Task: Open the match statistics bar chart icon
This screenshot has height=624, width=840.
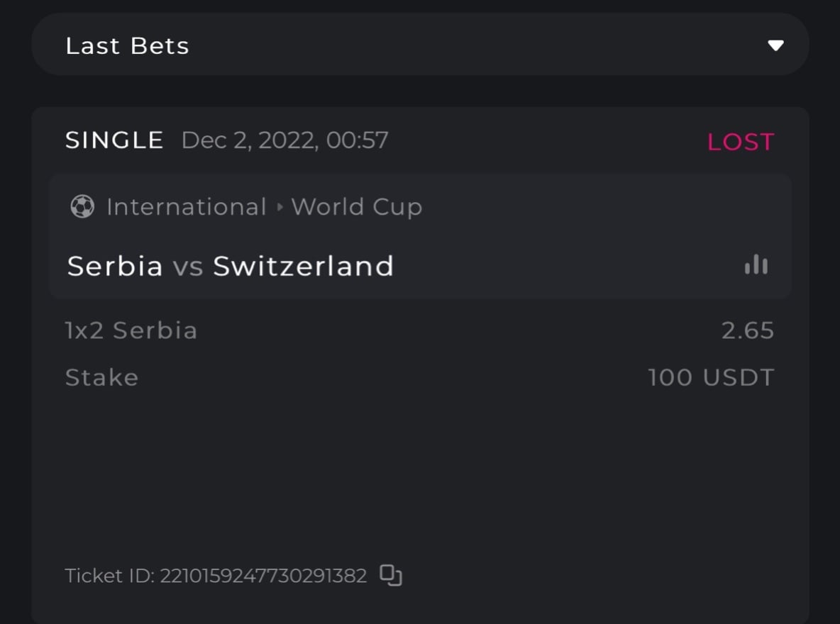Action: (x=756, y=265)
